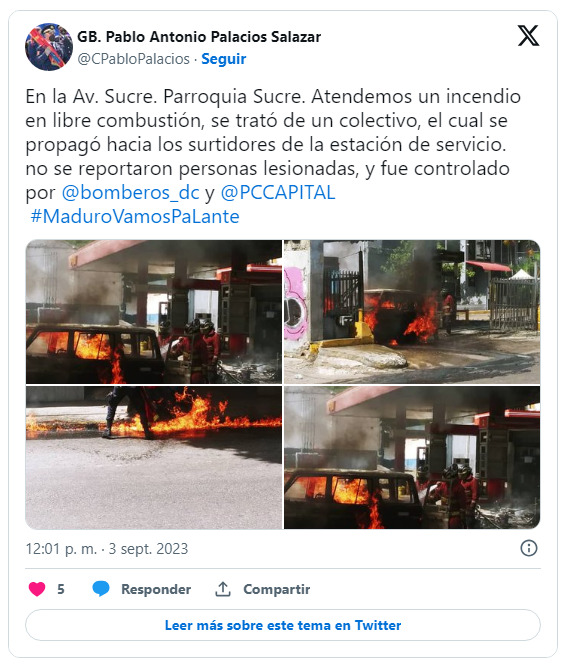The image size is (573, 670).
Task: View bottom-right photo of firefighters at station
Action: (x=412, y=458)
